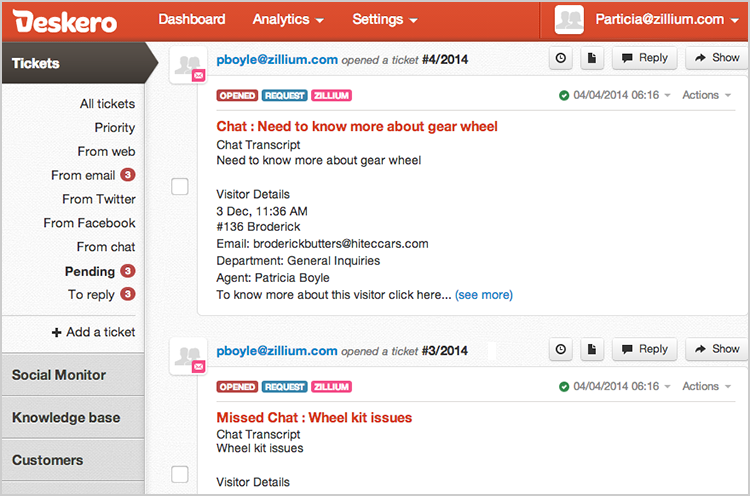Viewport: 750px width, 496px height.
Task: Click the requester avatar on ticket #4/2014
Action: [x=188, y=65]
